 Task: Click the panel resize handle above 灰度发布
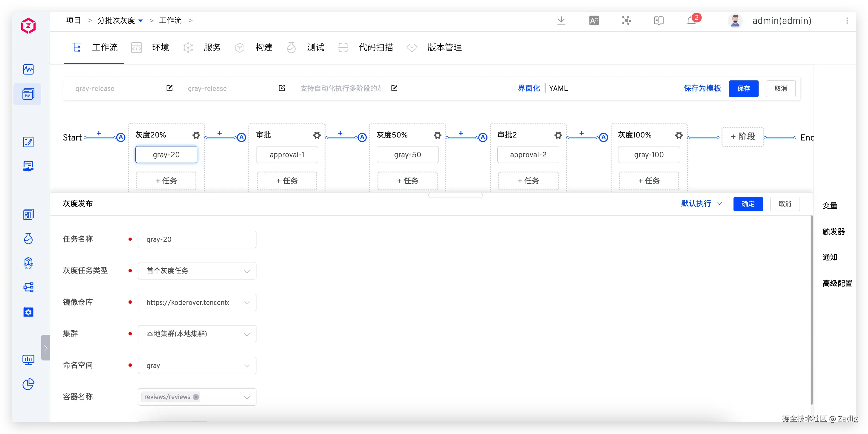coord(455,195)
